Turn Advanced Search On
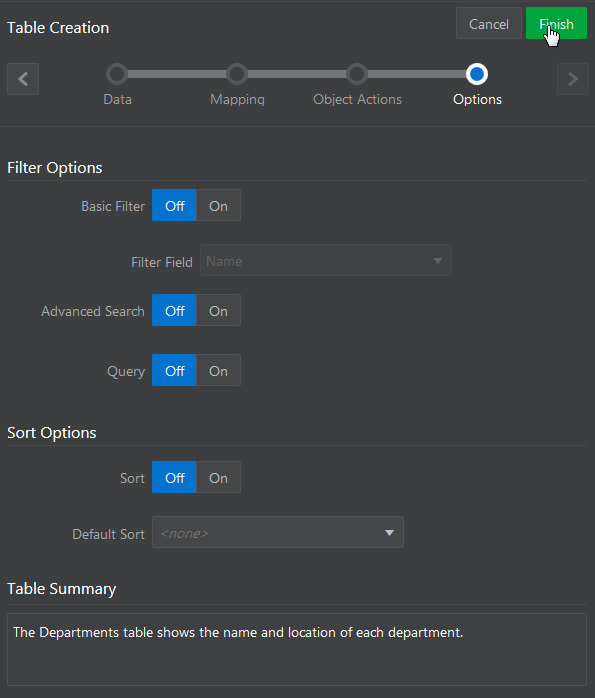This screenshot has width=595, height=698. coord(219,310)
